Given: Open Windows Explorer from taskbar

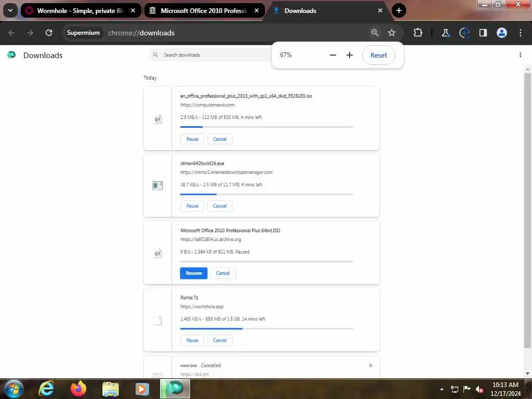Looking at the screenshot, I should [111, 389].
